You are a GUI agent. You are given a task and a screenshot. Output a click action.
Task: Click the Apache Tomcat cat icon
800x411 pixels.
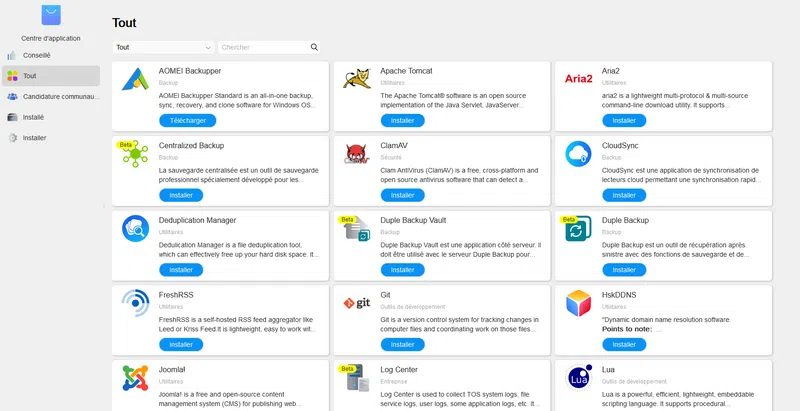pos(357,79)
